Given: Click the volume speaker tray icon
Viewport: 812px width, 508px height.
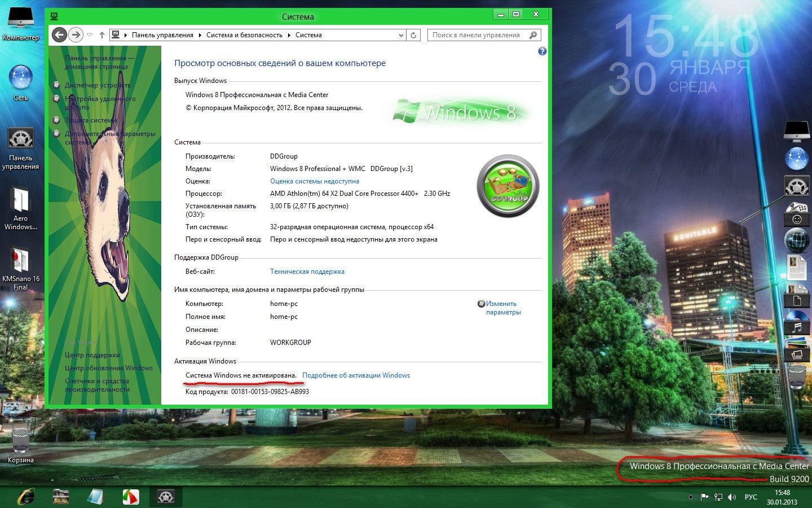Looking at the screenshot, I should pyautogui.click(x=732, y=497).
